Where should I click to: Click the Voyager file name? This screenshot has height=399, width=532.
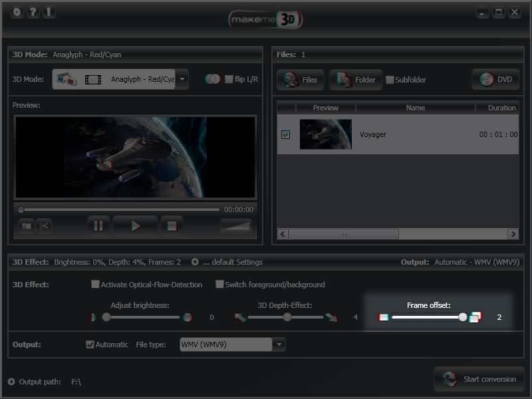click(x=373, y=135)
